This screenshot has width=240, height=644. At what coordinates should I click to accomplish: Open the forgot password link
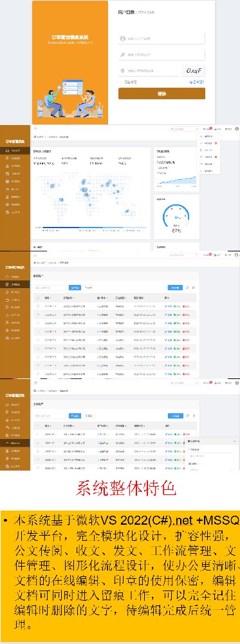[196, 82]
